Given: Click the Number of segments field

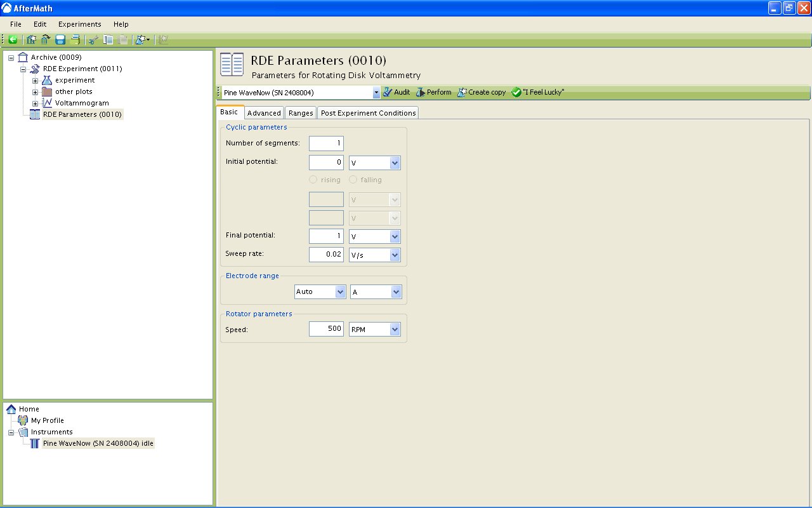Looking at the screenshot, I should click(326, 144).
